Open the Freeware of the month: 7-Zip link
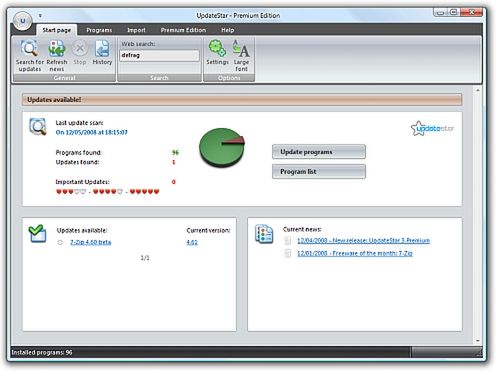This screenshot has height=372, width=496. click(x=355, y=253)
